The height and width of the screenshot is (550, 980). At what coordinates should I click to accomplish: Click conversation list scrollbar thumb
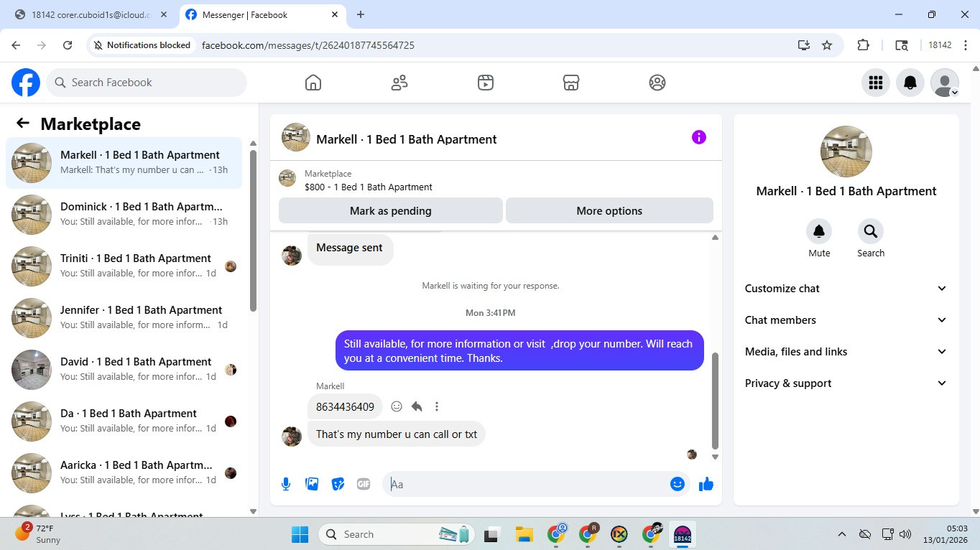[253, 230]
